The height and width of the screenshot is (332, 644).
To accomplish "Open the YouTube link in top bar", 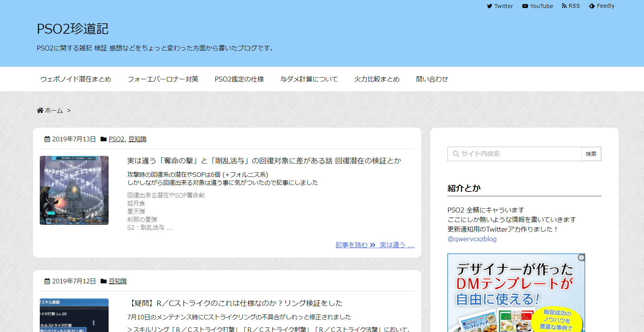I will (x=537, y=6).
